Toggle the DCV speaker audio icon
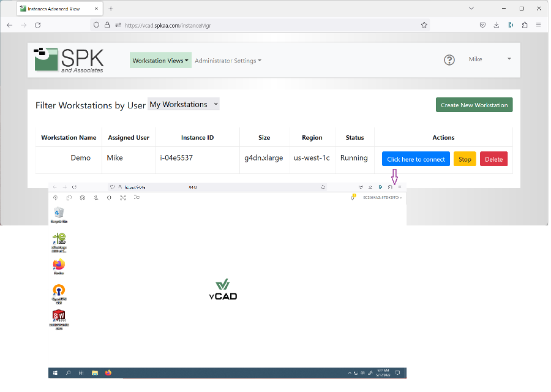The height and width of the screenshot is (392, 551). click(x=110, y=198)
